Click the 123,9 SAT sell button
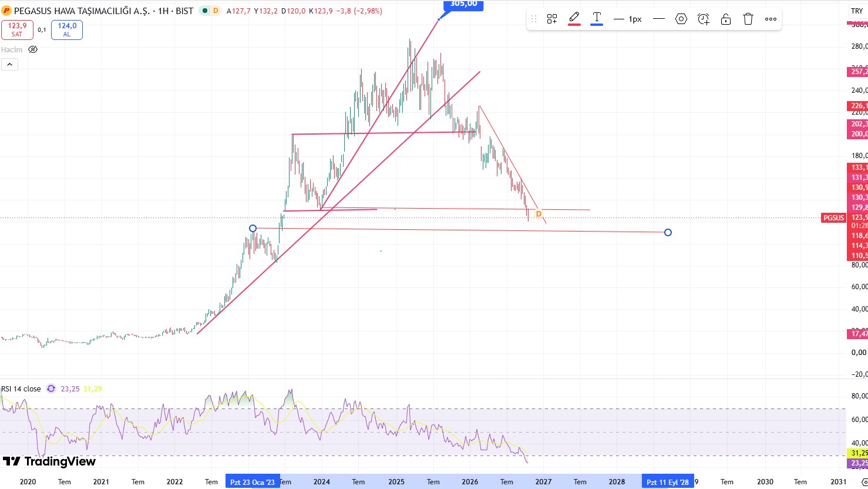This screenshot has width=868, height=489. pos(17,30)
